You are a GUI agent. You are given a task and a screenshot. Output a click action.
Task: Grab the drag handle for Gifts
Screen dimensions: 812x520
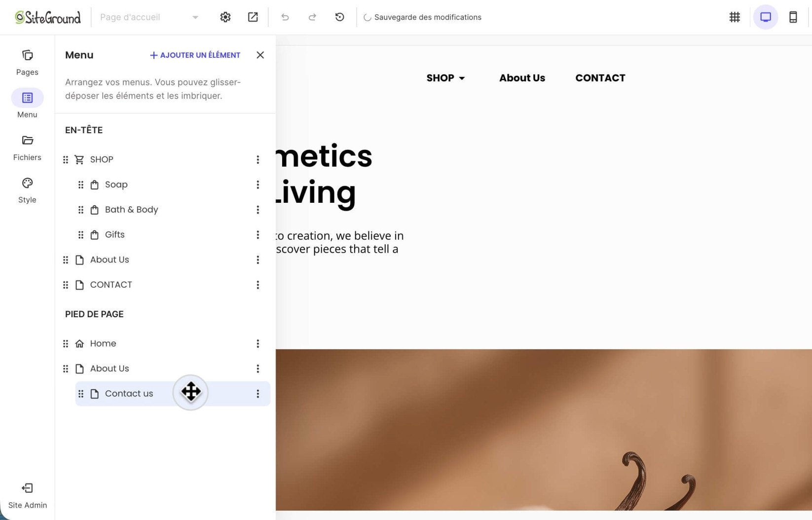point(81,235)
